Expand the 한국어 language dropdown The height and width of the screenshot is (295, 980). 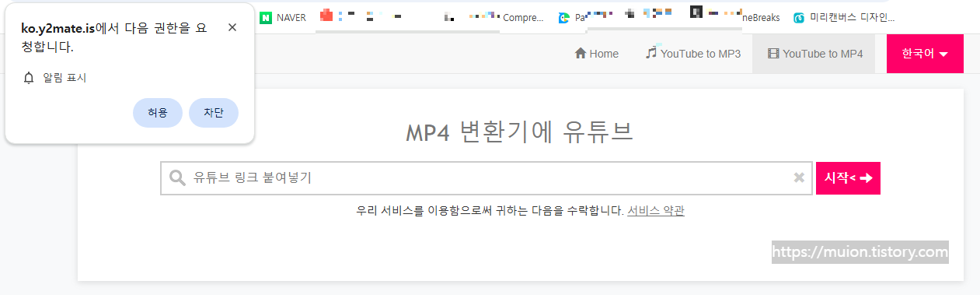point(925,54)
